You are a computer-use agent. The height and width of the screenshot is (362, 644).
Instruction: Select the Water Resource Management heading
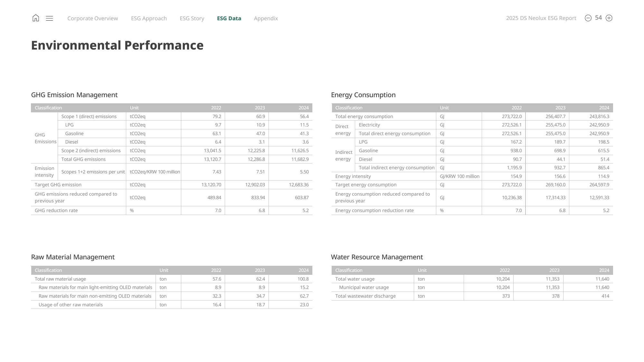click(377, 257)
